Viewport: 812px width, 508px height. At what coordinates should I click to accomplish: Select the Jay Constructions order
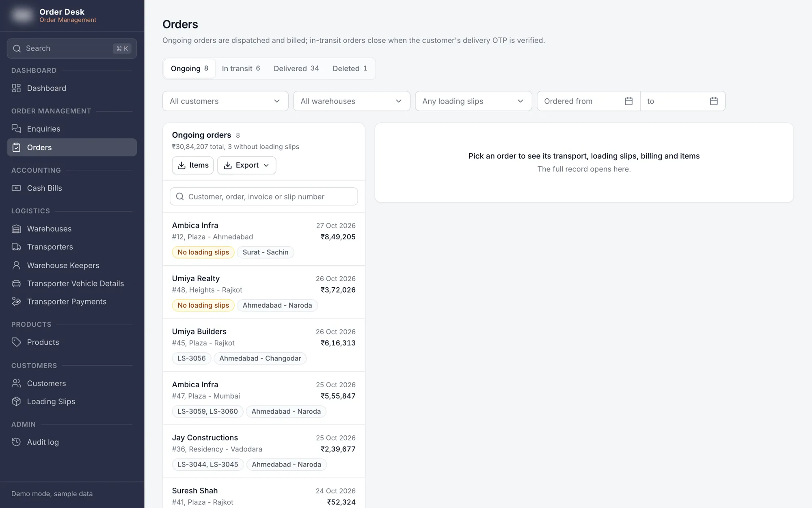(x=264, y=451)
